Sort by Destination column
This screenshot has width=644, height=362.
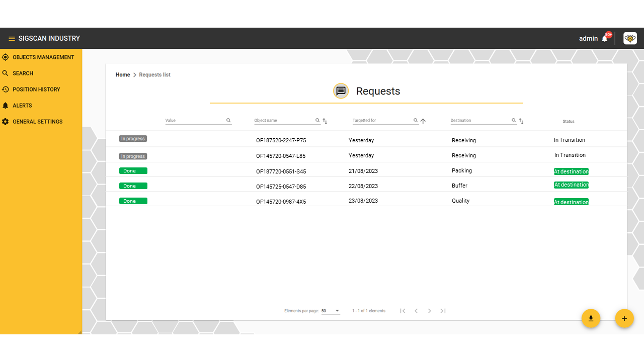coord(521,121)
